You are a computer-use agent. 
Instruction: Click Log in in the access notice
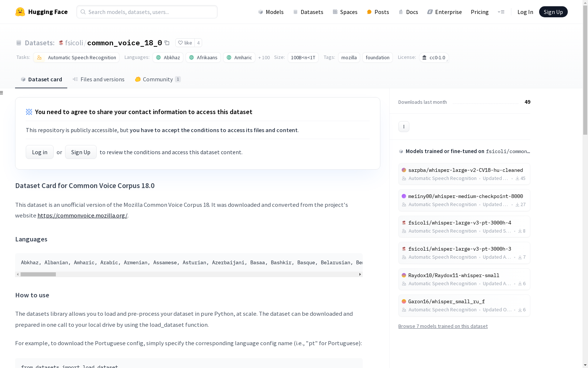click(x=40, y=152)
